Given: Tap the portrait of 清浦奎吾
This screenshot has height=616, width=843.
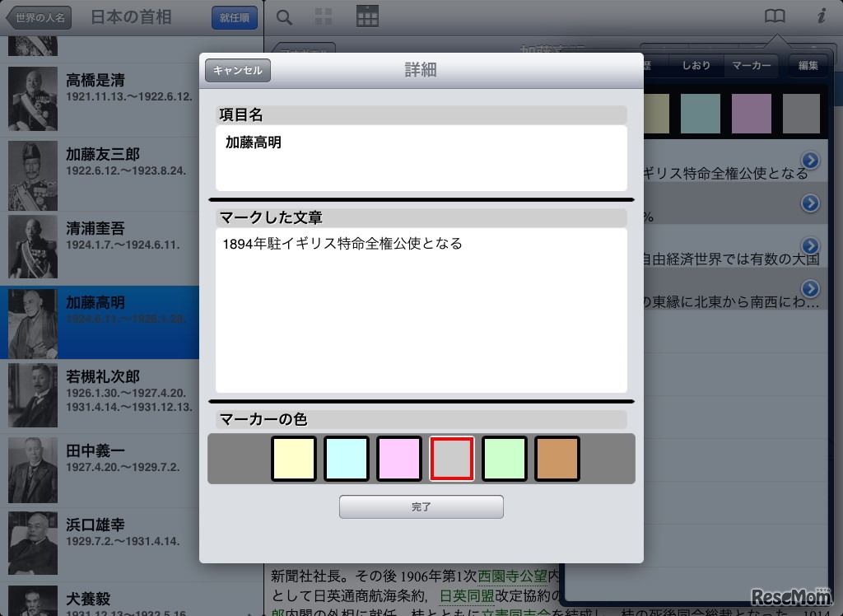Looking at the screenshot, I should tap(33, 247).
